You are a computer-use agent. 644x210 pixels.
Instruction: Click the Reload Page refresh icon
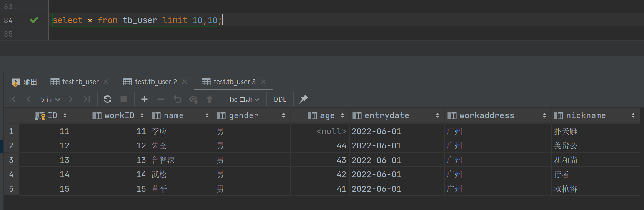[107, 99]
